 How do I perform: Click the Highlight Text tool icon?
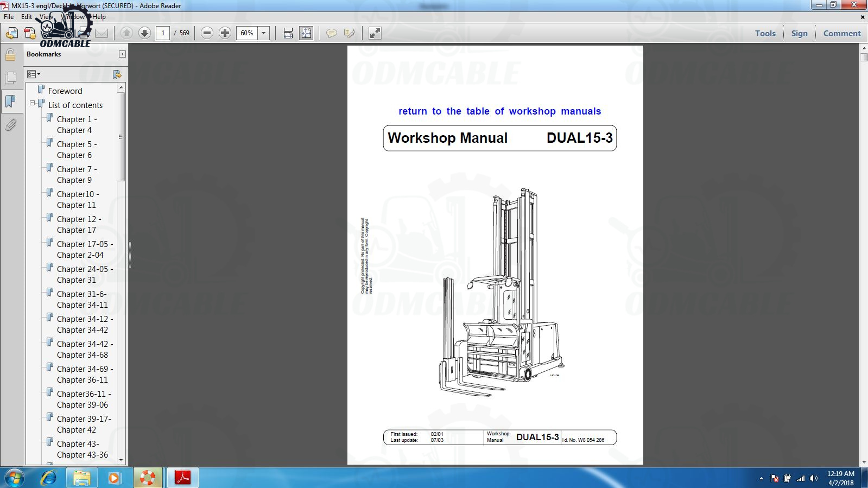pos(350,34)
